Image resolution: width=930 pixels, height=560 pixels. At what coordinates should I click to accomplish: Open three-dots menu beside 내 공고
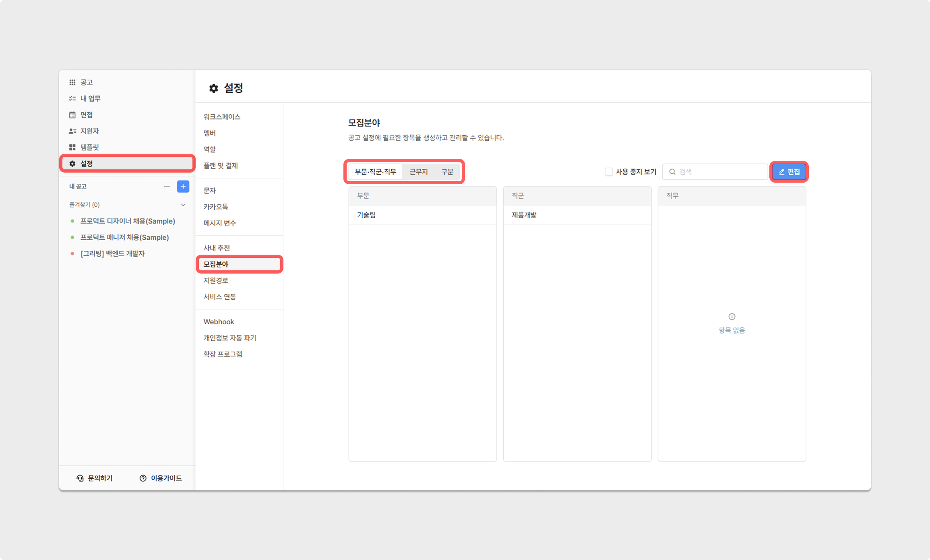[x=167, y=186]
